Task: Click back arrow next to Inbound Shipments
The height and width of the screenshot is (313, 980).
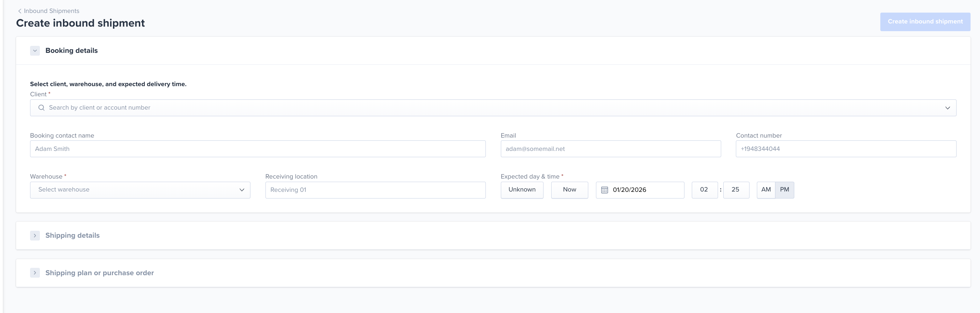Action: pos(20,11)
